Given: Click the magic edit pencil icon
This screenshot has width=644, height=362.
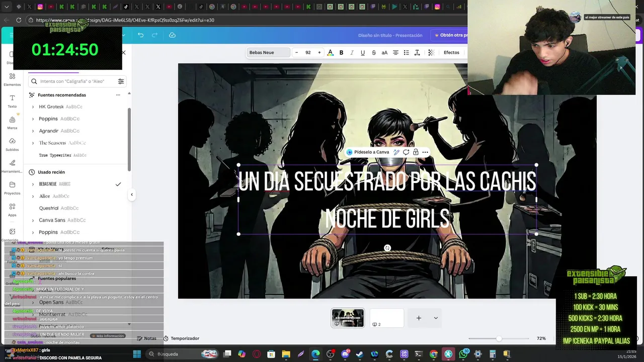Looking at the screenshot, I should pyautogui.click(x=396, y=152).
